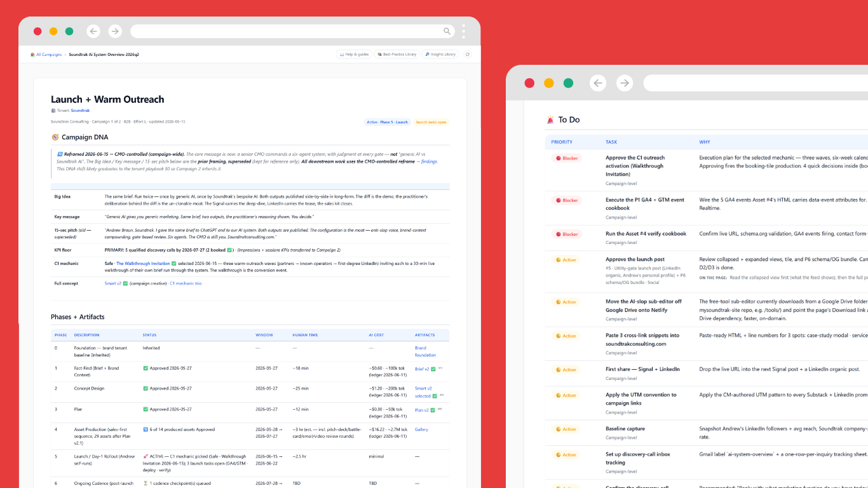Click the Launch + Warm Outreach title
The image size is (868, 488).
click(x=107, y=99)
